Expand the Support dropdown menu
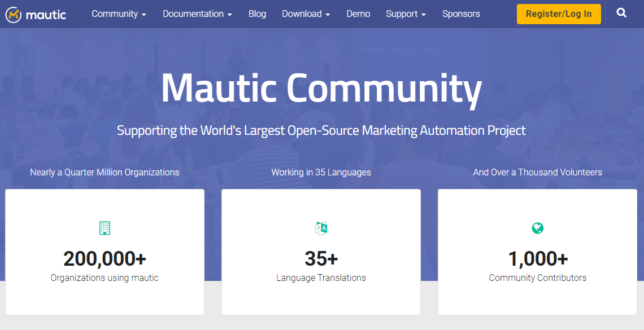This screenshot has width=644, height=330. [406, 14]
